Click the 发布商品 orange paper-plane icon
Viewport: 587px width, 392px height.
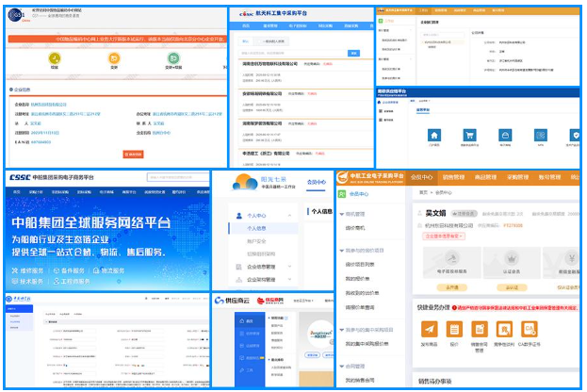click(429, 328)
